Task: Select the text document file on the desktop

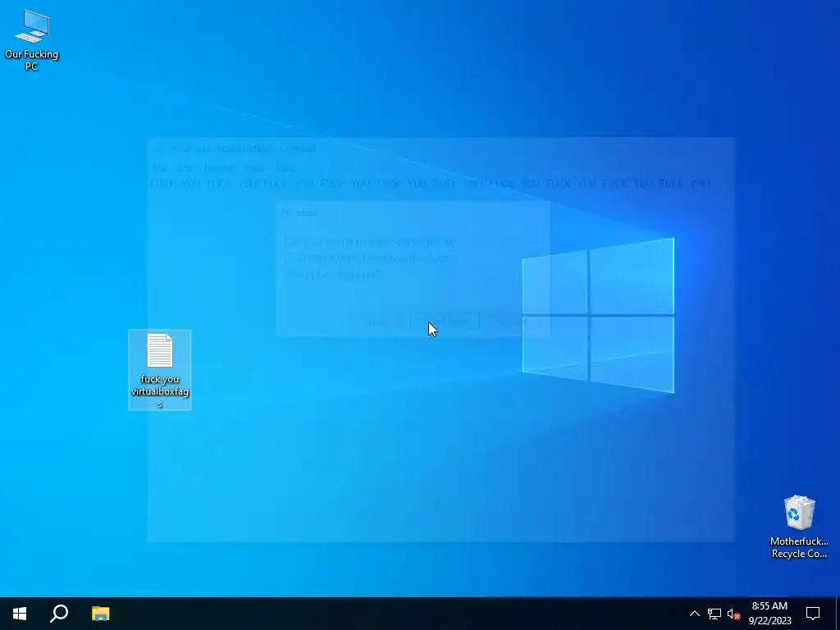Action: [160, 370]
